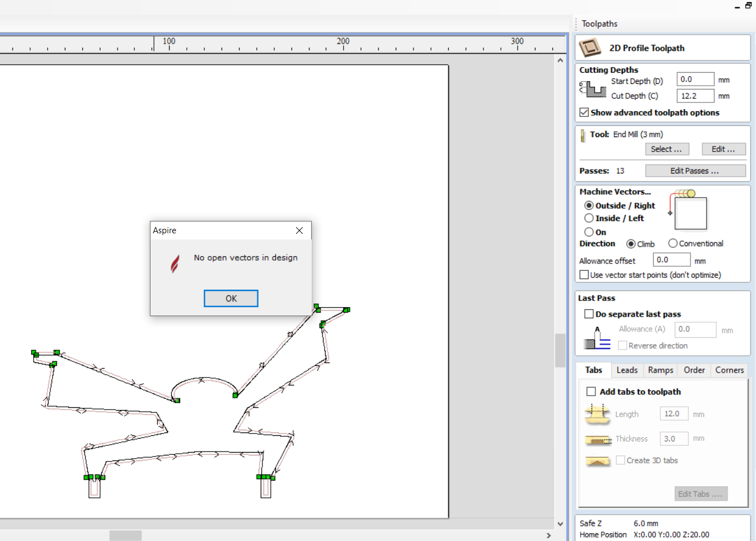Screen dimensions: 756x541
Task: Click the Cut Depth input field
Action: pos(695,96)
